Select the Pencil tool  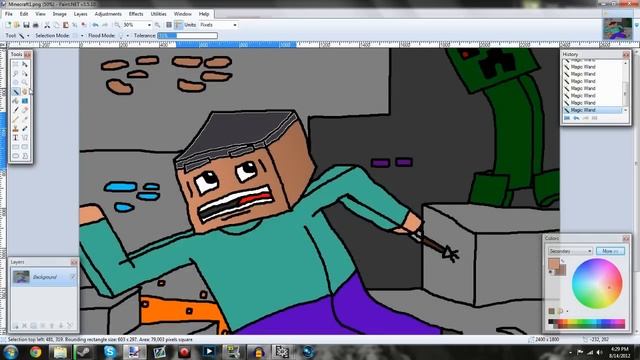(16, 119)
